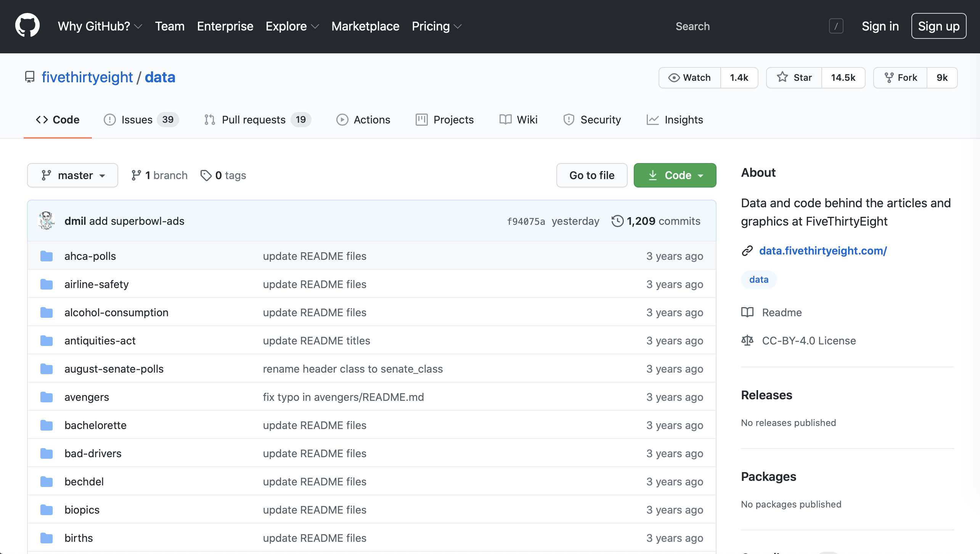
Task: Click the Go to file button
Action: tap(592, 176)
